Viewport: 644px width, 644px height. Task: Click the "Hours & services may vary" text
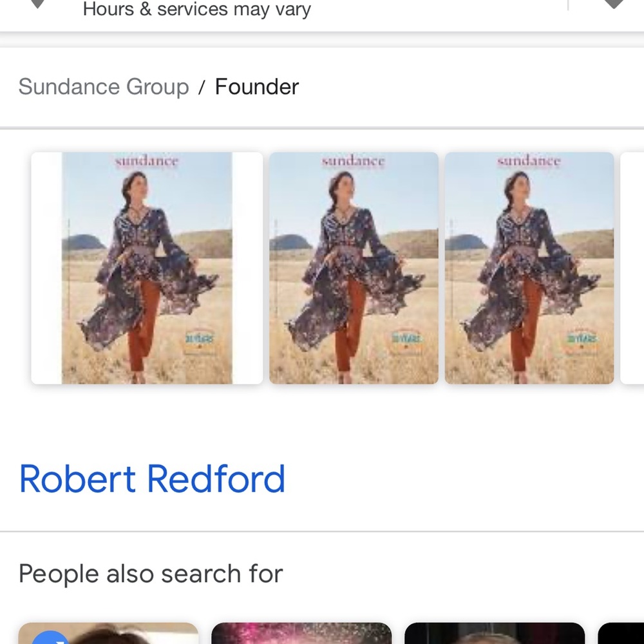click(196, 10)
